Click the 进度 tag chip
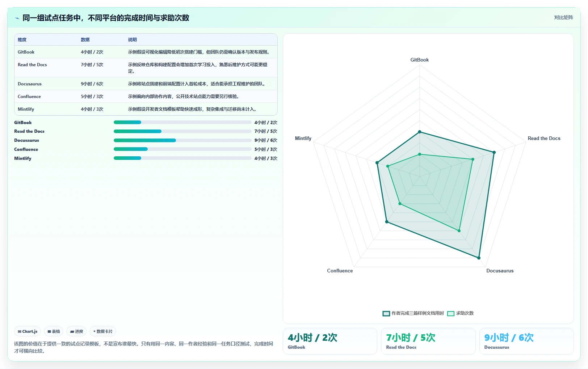 (76, 331)
